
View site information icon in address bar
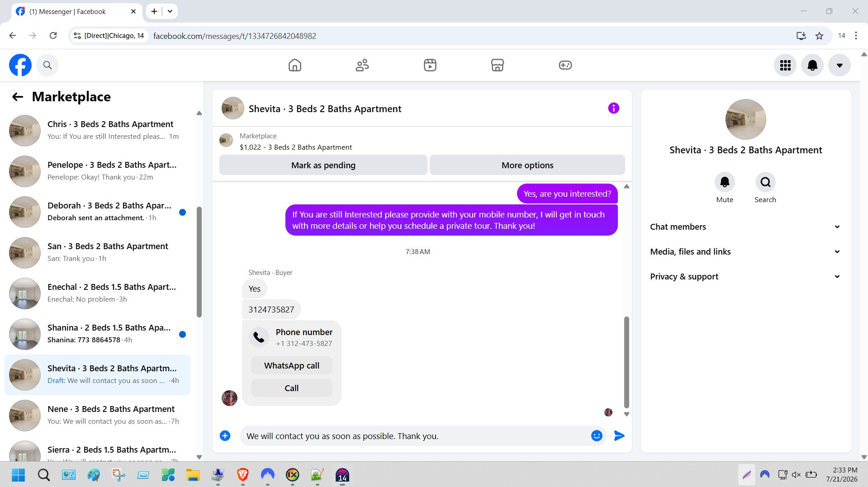pos(77,36)
